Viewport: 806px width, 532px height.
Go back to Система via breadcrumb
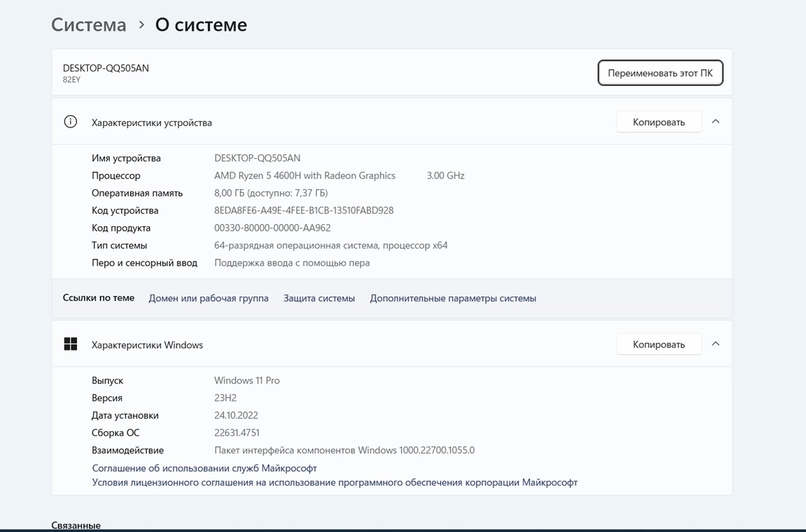(x=89, y=25)
